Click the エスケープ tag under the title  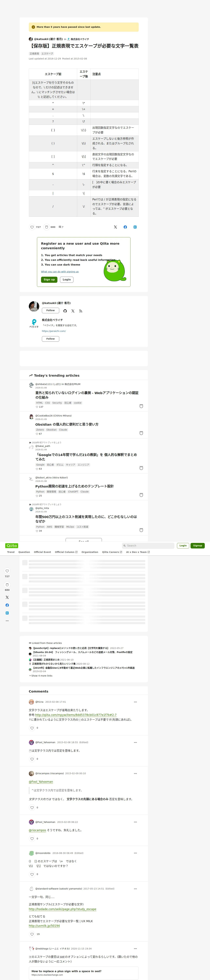pos(47,54)
